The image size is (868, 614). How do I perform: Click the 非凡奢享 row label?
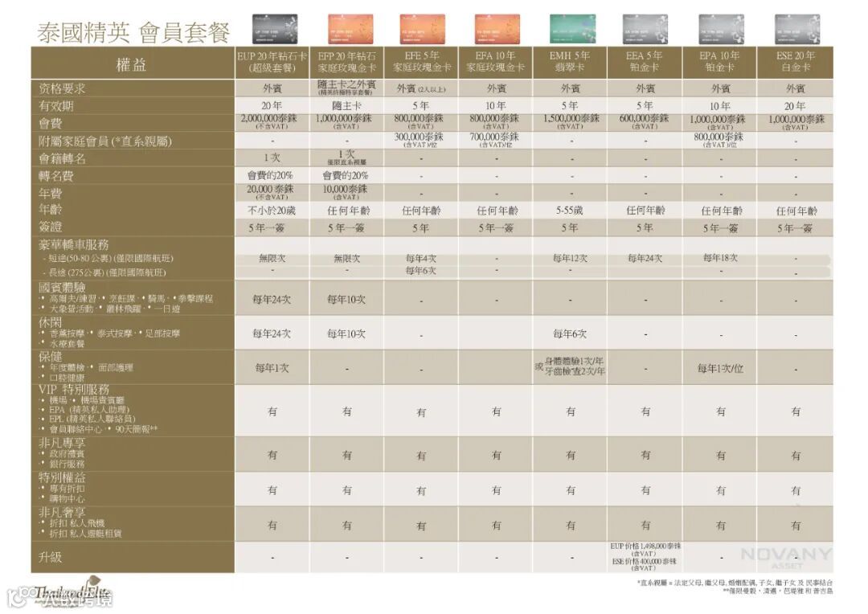pyautogui.click(x=62, y=512)
